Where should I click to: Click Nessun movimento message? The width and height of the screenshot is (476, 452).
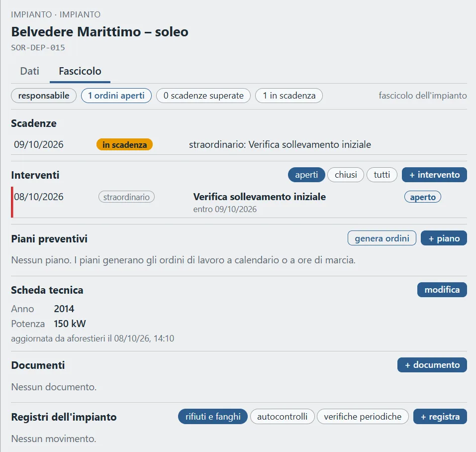coord(53,439)
